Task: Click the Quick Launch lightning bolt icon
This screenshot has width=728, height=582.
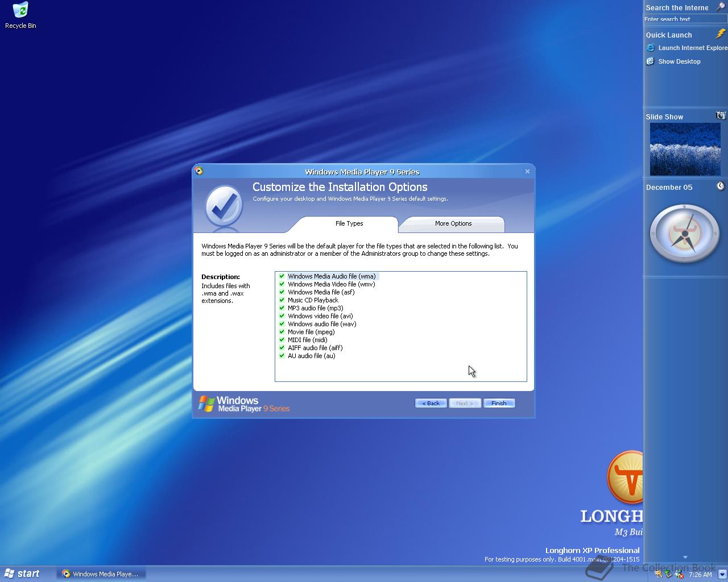Action: (721, 34)
